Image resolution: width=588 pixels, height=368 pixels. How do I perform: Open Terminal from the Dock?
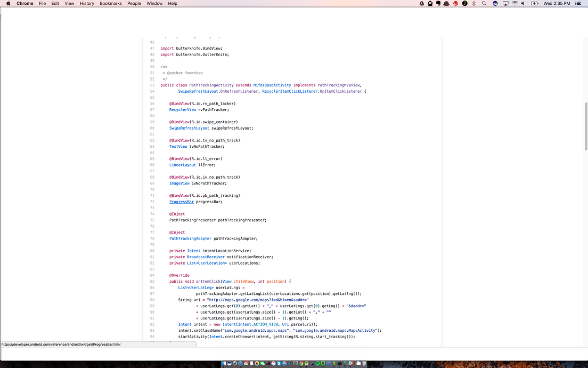339,363
